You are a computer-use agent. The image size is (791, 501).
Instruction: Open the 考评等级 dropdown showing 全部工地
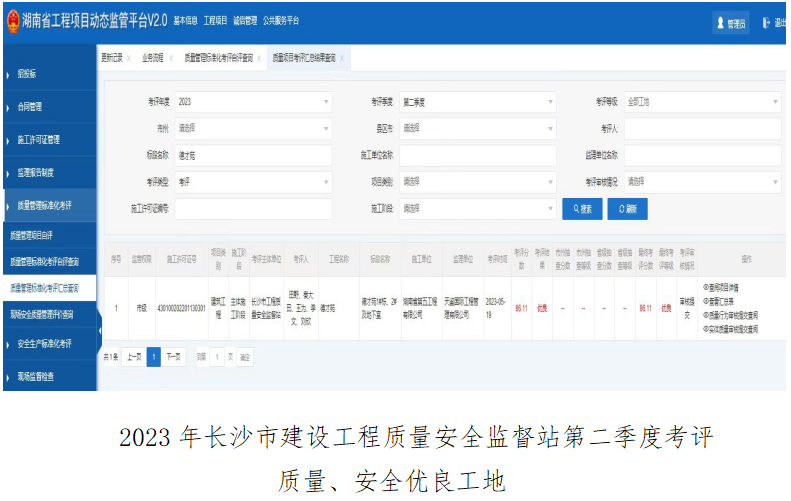coord(703,102)
